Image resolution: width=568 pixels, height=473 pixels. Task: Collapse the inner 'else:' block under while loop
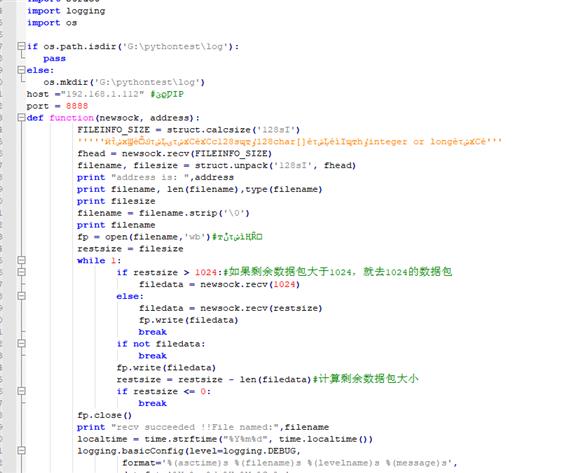21,296
